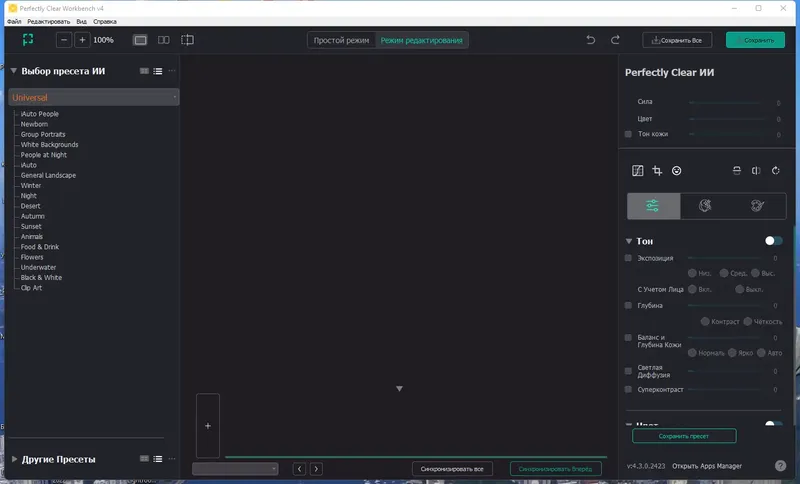This screenshot has height=484, width=800.
Task: Go to previous image in filmstrip
Action: (x=299, y=469)
